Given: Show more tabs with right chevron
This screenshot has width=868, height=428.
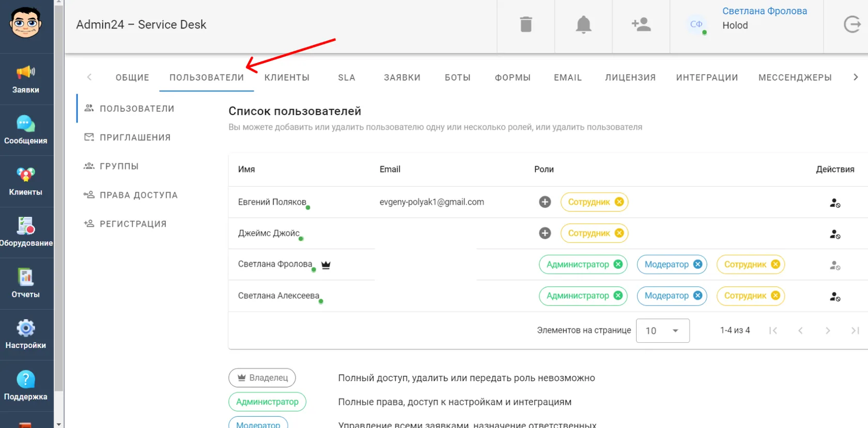Looking at the screenshot, I should (856, 77).
